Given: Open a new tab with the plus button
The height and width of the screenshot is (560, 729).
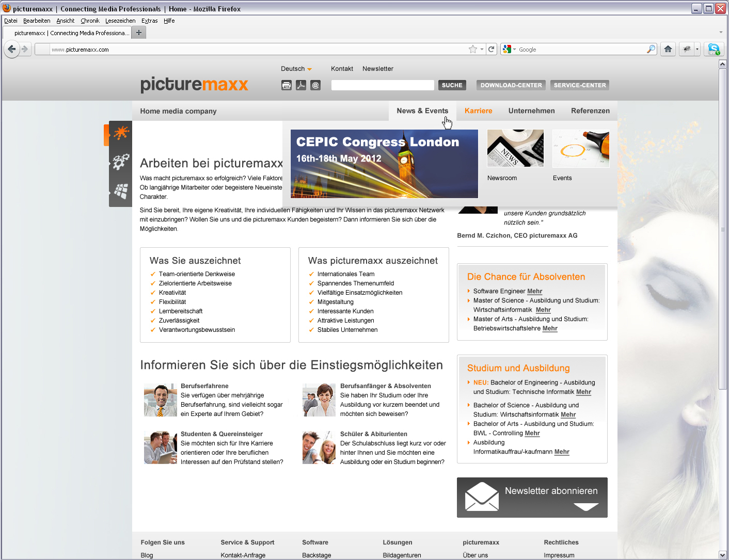Looking at the screenshot, I should point(138,33).
